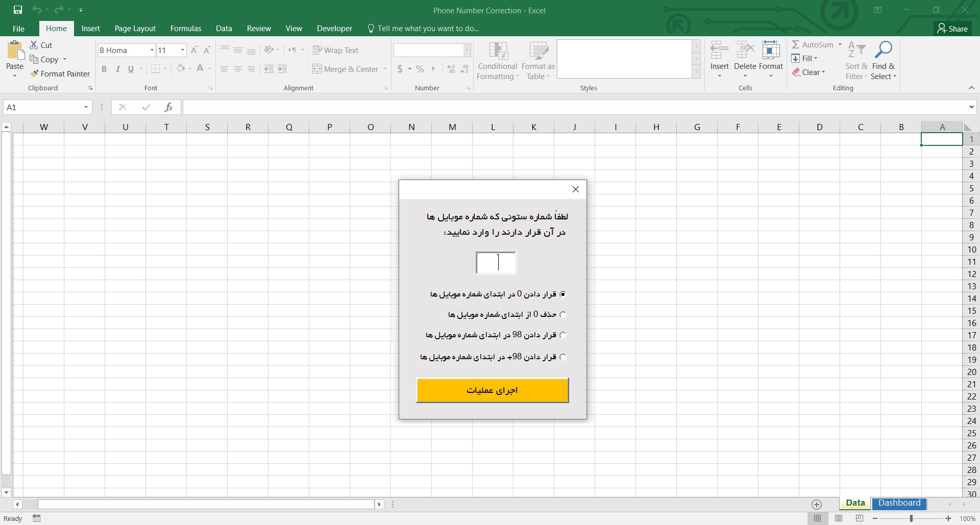
Task: Switch to the Dashboard sheet tab
Action: point(899,503)
